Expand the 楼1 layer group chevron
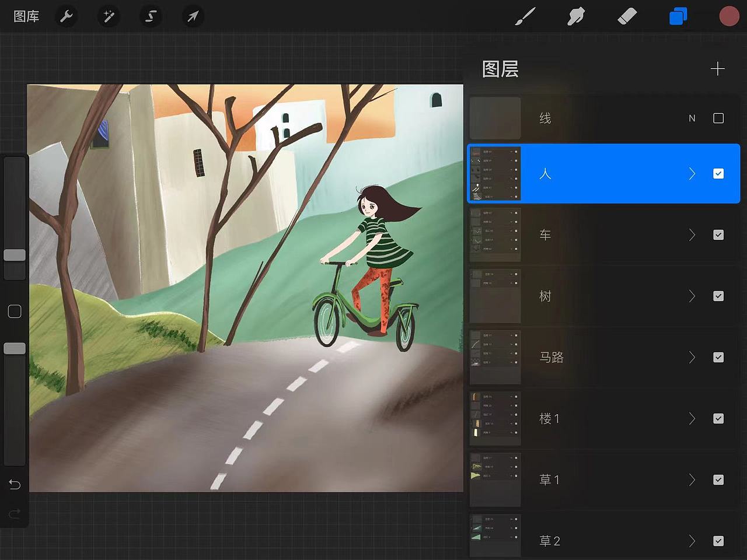Screen dimensions: 747x560 pos(692,419)
